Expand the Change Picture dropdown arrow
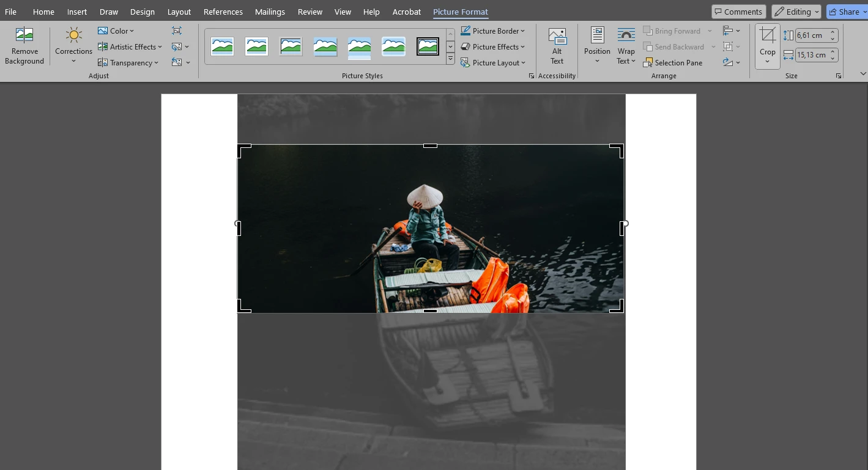This screenshot has height=470, width=868. pyautogui.click(x=187, y=47)
